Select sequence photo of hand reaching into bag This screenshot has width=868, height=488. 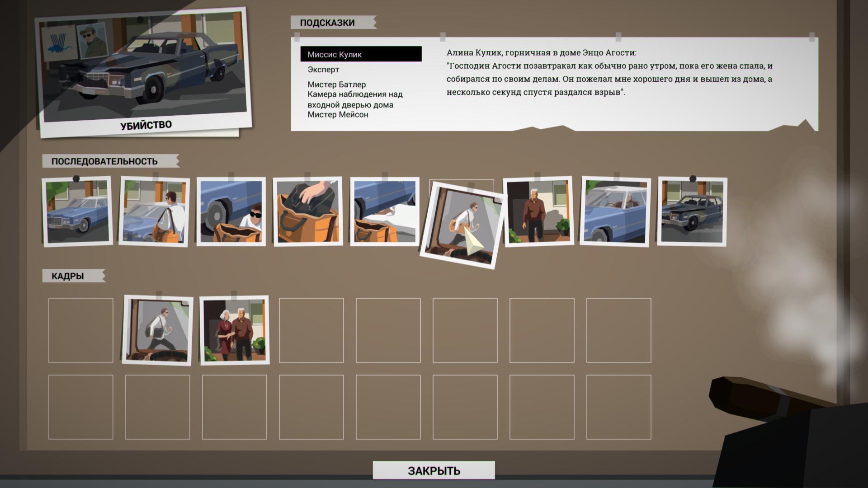tap(308, 211)
